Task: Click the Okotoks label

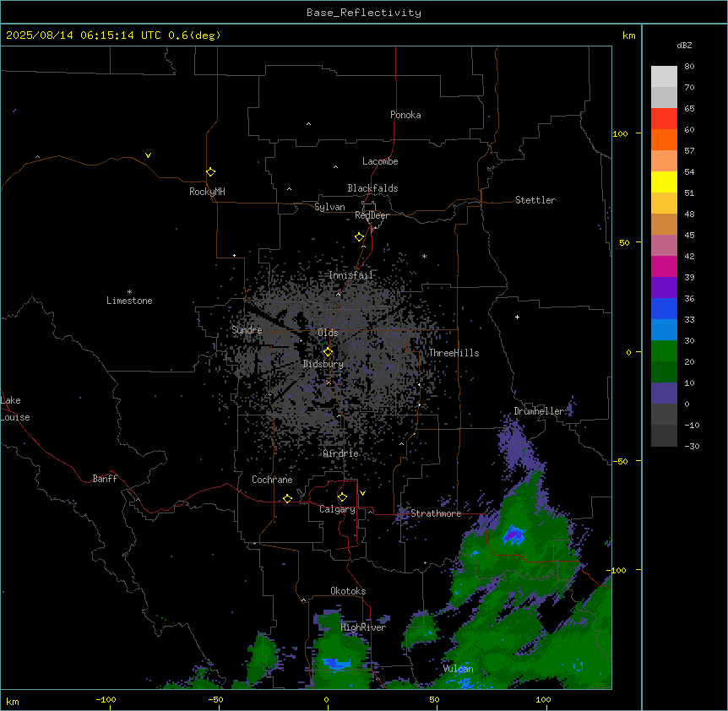Action: 348,591
